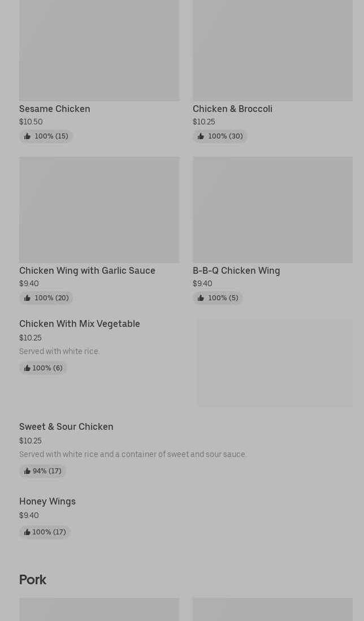Select the Honey Wings item title
This screenshot has height=621, width=364.
pos(47,501)
